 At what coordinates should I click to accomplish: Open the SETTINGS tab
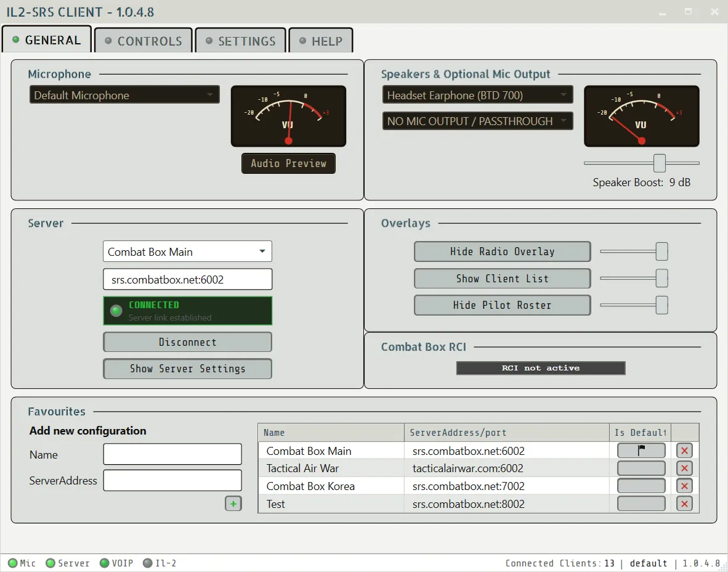coord(240,41)
